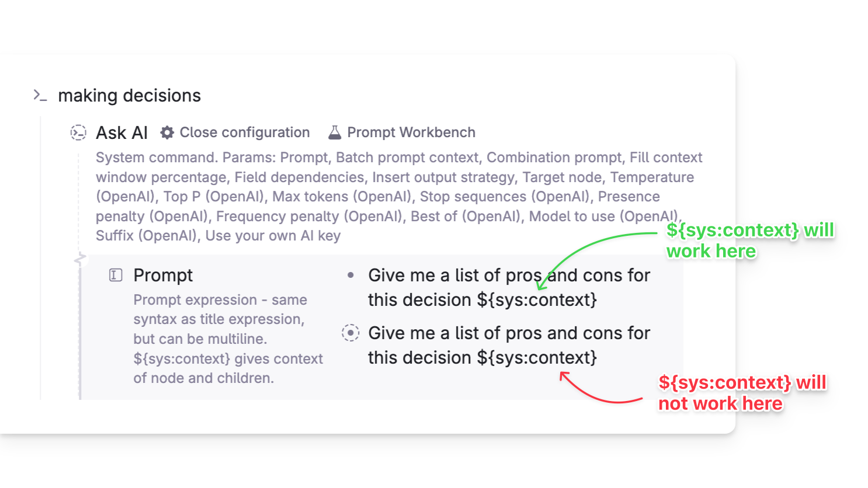Click first prompt text ending with ${sys:context}
This screenshot has height=488, width=868.
(x=509, y=287)
